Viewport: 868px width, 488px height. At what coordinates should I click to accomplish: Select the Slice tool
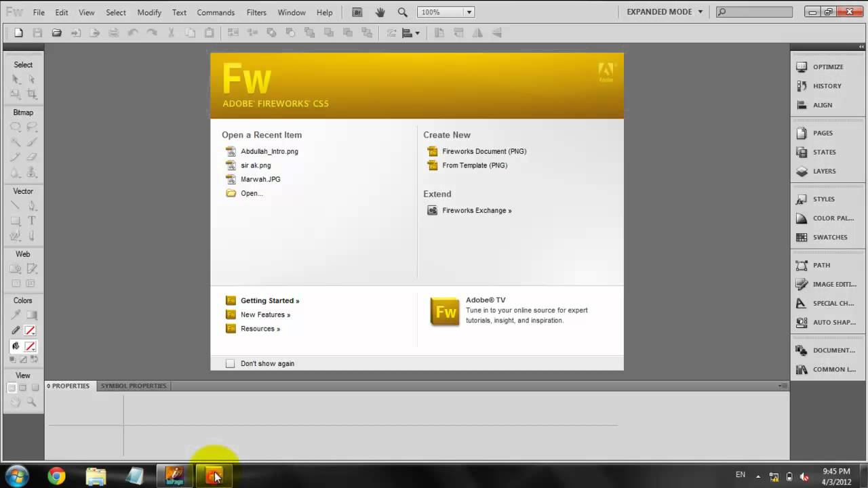coord(31,268)
